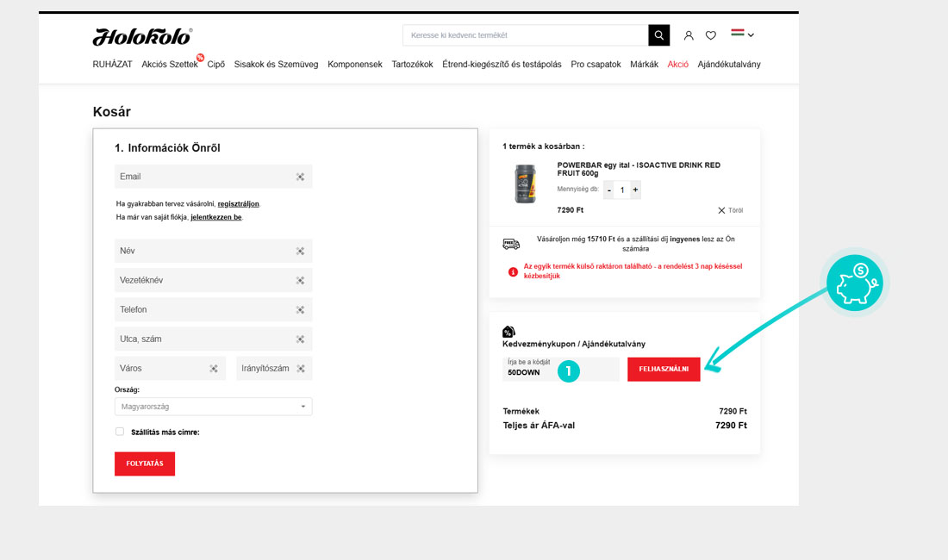
Task: Expand the language selector chevron
Action: (x=751, y=35)
